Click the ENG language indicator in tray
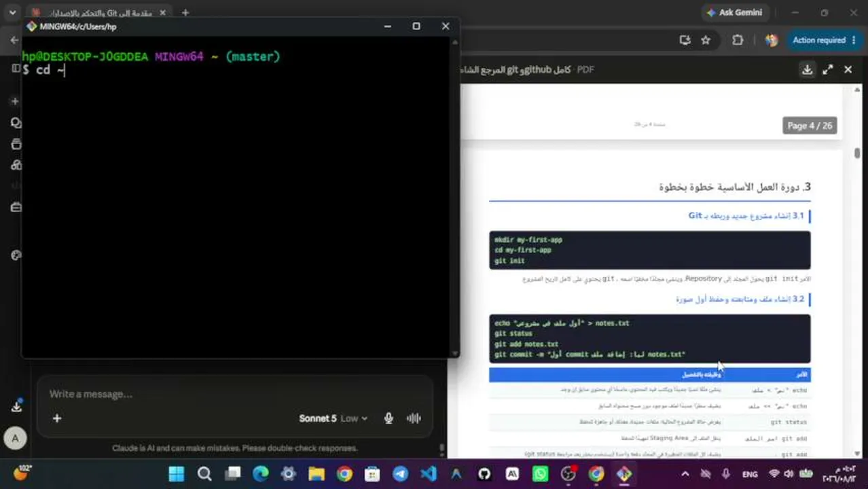868x489 pixels. 750,474
